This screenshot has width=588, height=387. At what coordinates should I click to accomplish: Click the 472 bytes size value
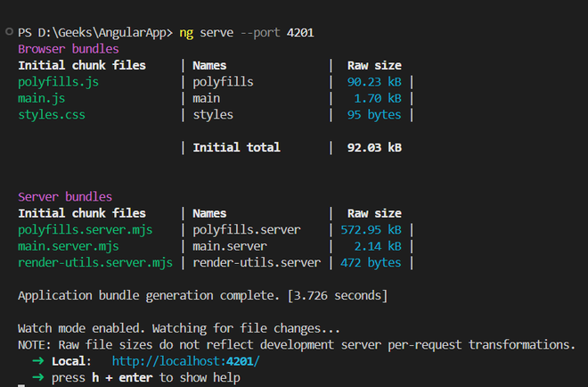(371, 262)
